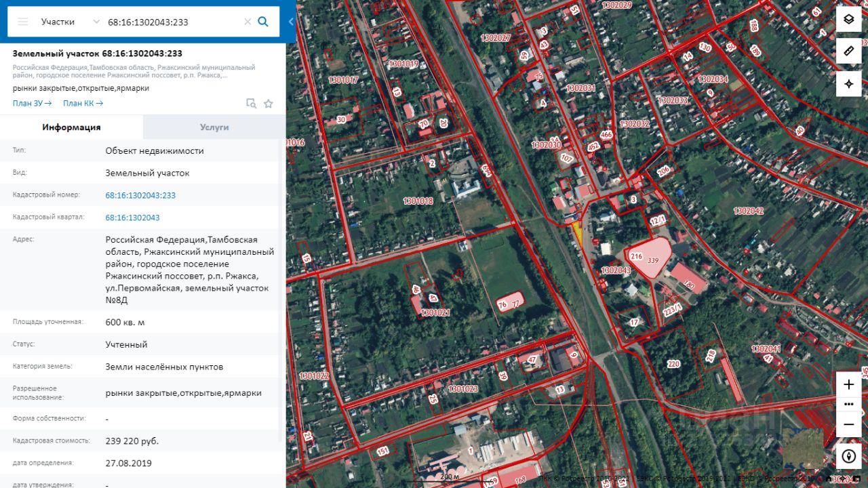This screenshot has width=868, height=488.
Task: Activate the ruler measurement tool
Action: (848, 52)
